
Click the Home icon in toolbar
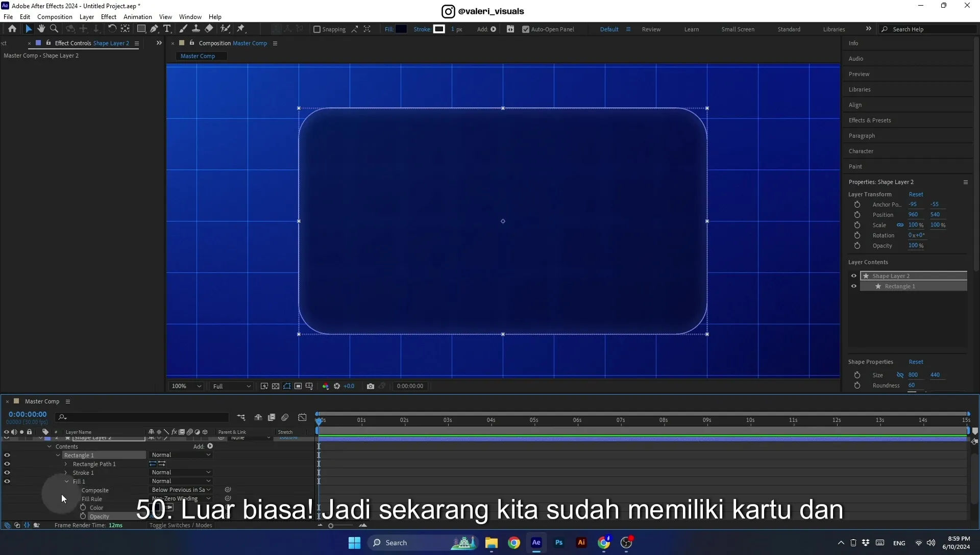coord(12,29)
